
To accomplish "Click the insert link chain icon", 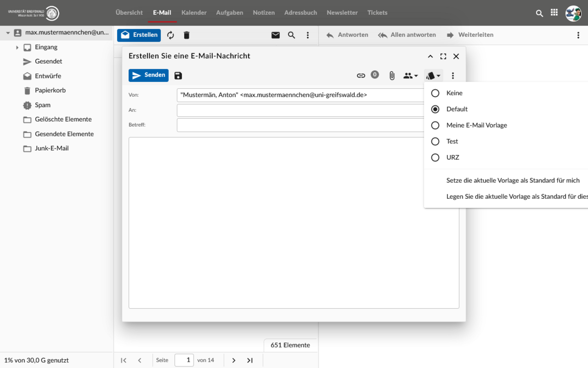I will pyautogui.click(x=361, y=76).
